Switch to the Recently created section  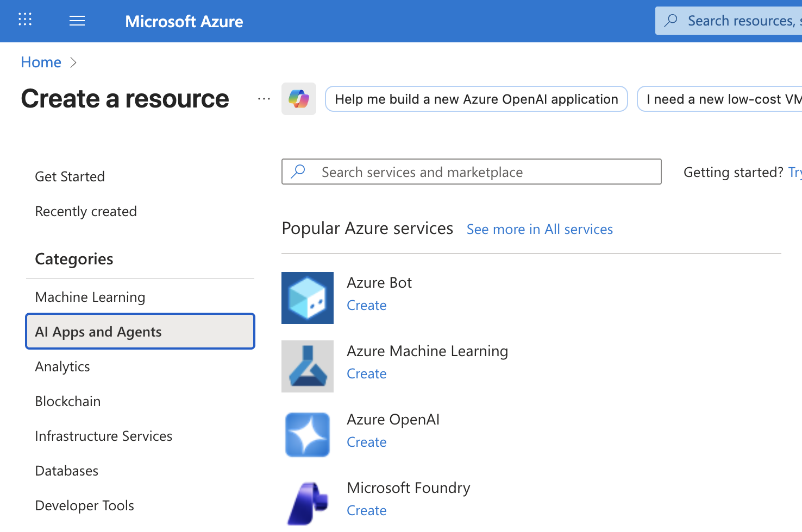(85, 211)
